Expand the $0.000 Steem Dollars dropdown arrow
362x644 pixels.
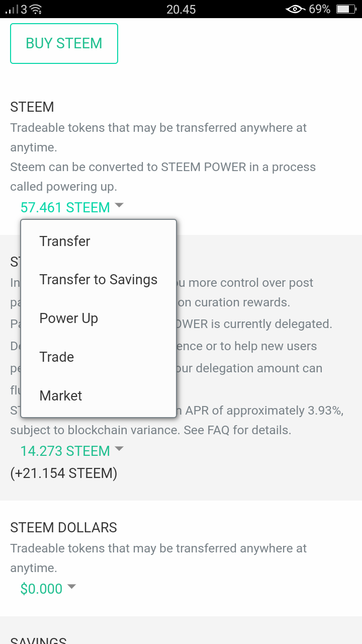point(71,587)
